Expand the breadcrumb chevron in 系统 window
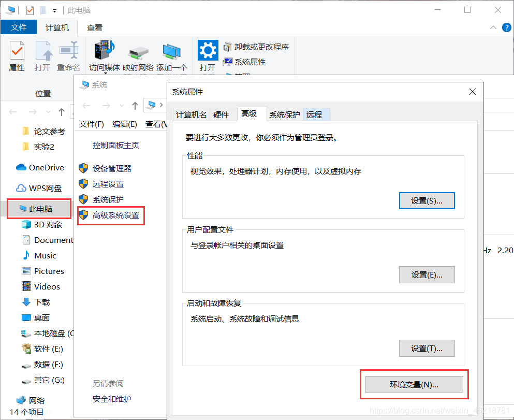The width and height of the screenshot is (514, 420). 161,105
